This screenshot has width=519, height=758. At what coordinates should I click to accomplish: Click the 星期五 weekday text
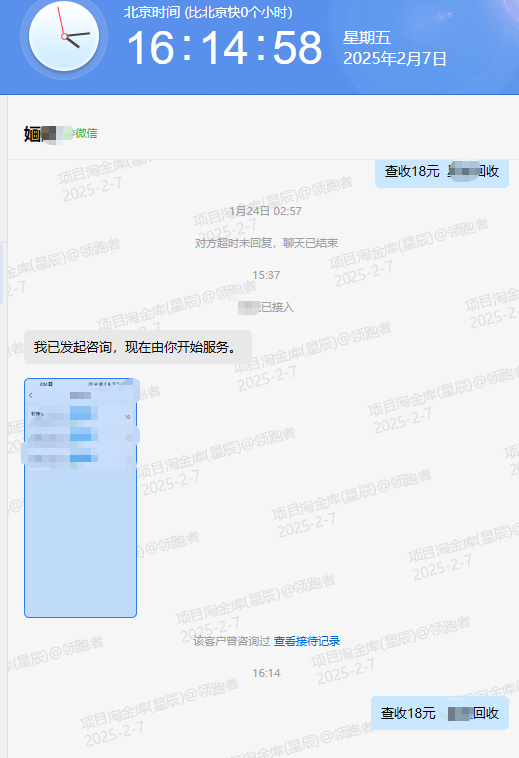367,38
